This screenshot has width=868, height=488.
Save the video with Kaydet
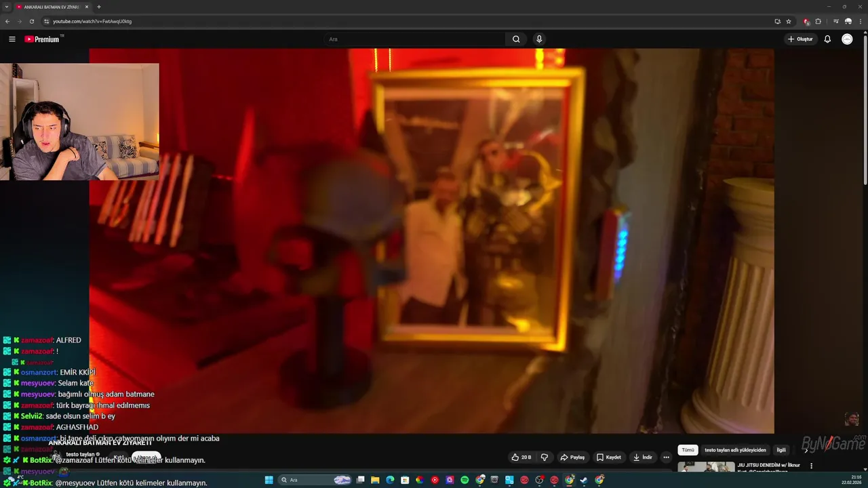coord(609,457)
